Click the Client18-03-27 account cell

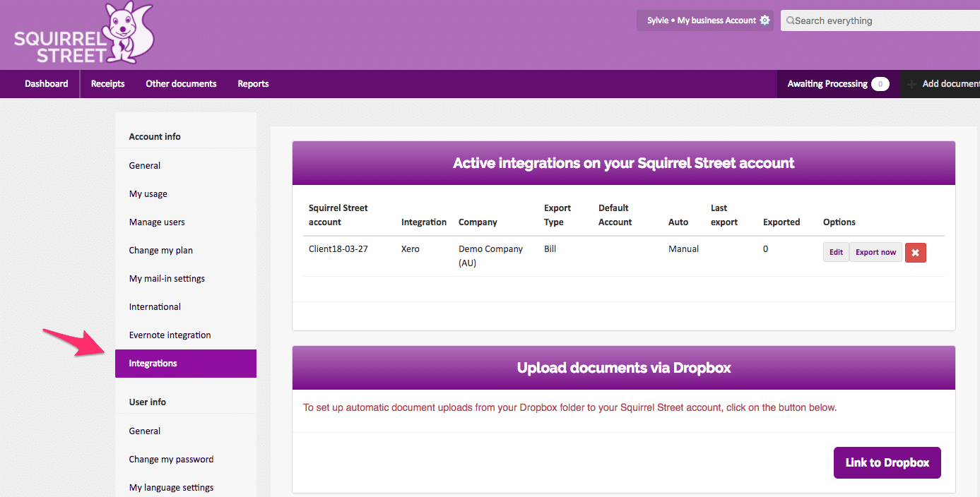click(338, 248)
